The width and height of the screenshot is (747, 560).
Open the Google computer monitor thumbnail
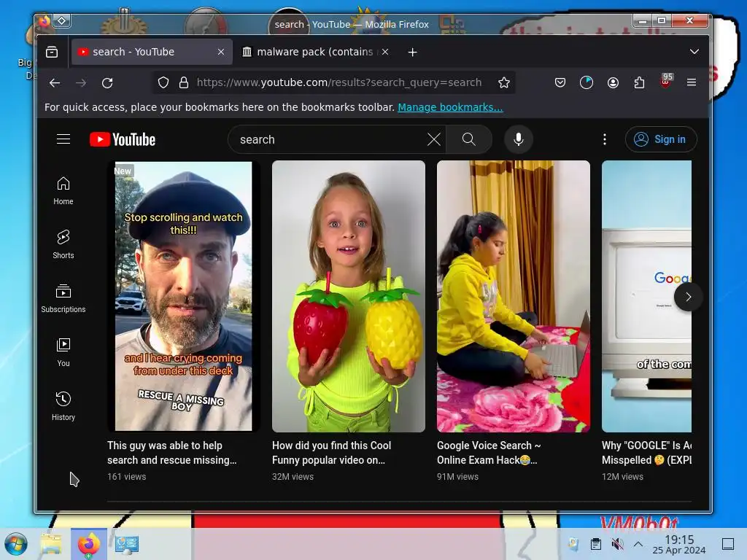[646, 296]
